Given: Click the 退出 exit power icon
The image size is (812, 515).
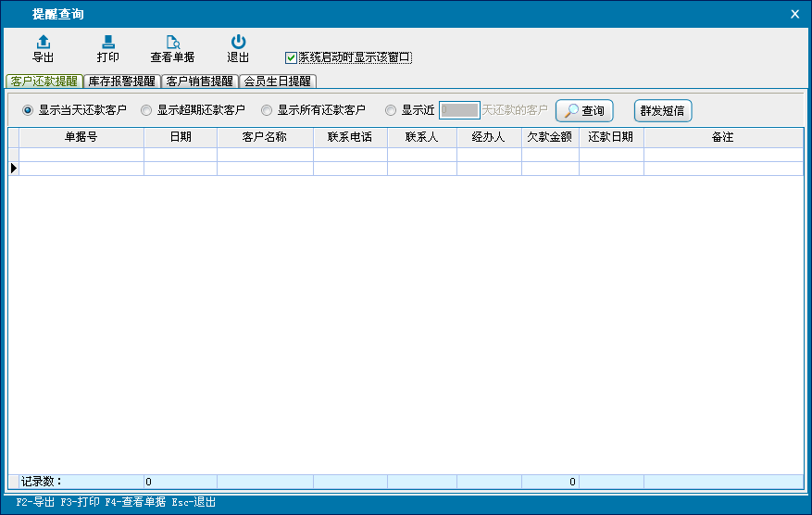Looking at the screenshot, I should coord(238,42).
